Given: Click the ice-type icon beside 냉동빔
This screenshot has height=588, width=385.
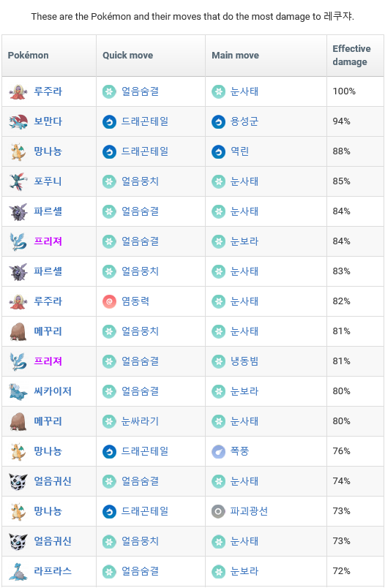Looking at the screenshot, I should click(218, 361).
